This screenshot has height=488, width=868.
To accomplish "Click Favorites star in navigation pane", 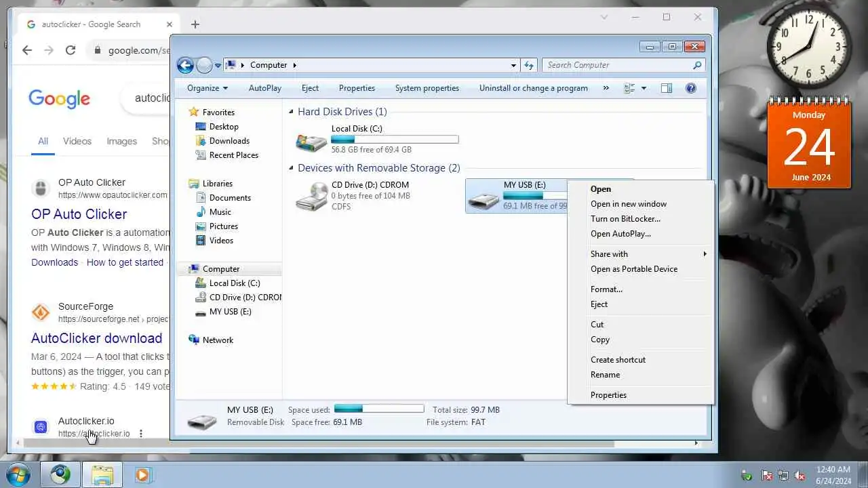I will [x=194, y=112].
